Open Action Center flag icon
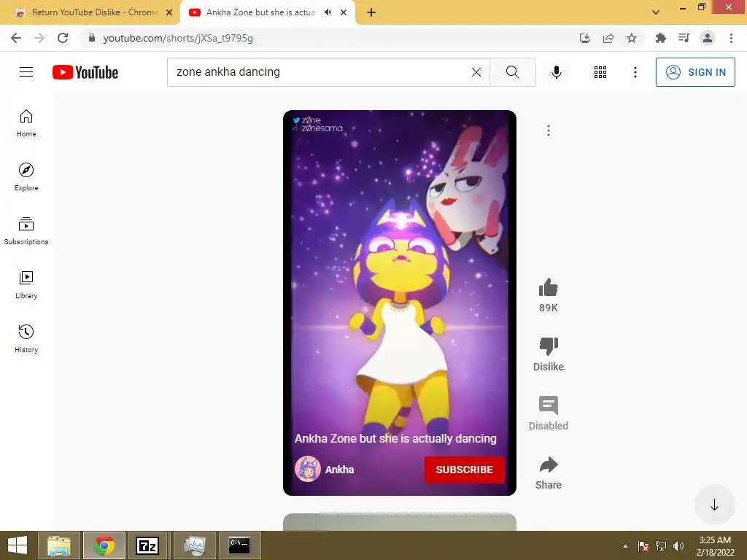Screen dimensions: 747x560 (643, 545)
